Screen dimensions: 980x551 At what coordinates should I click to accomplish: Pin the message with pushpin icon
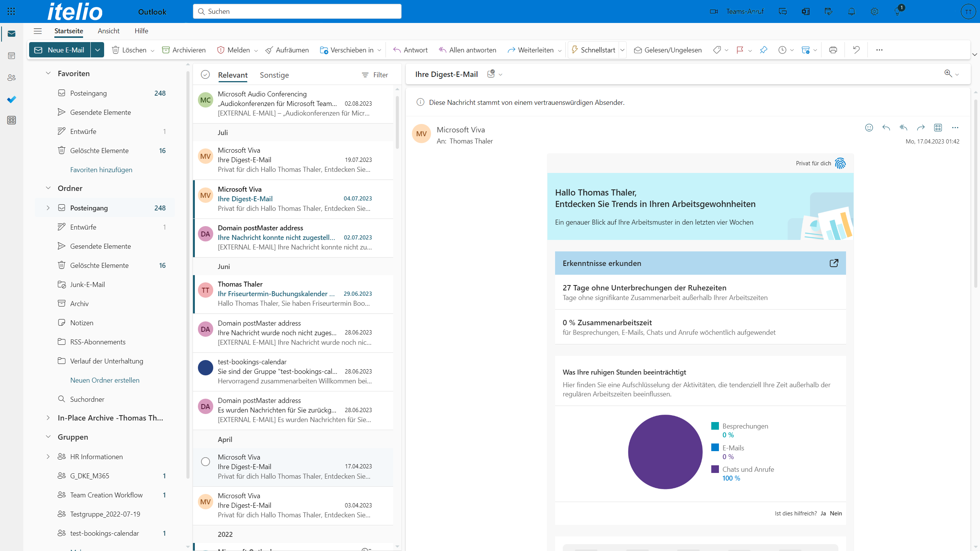tap(764, 50)
